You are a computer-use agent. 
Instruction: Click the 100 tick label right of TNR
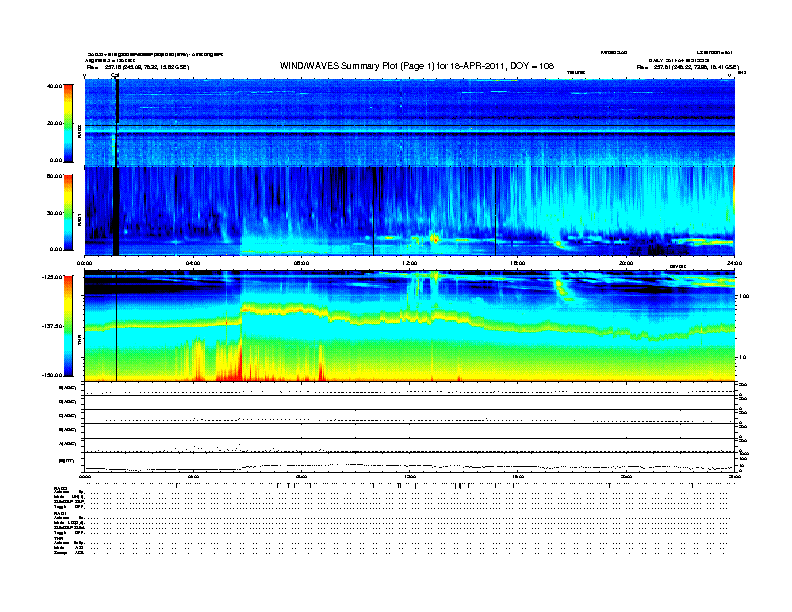click(x=744, y=296)
